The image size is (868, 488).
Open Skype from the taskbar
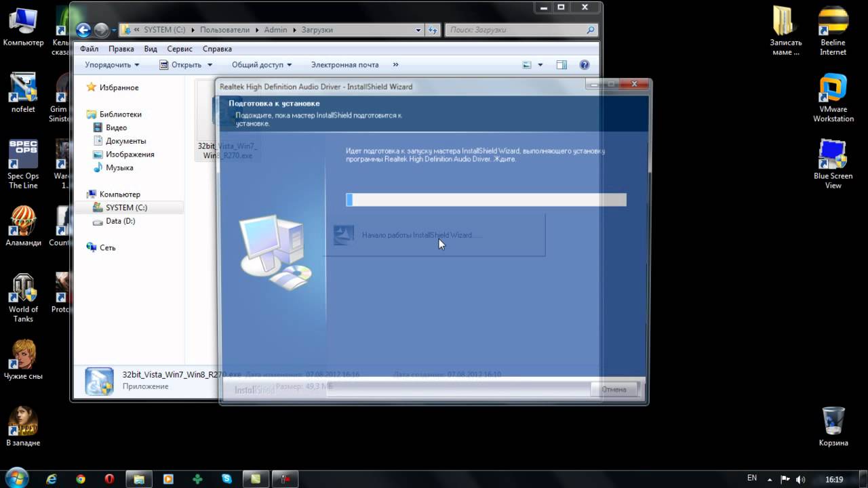[226, 479]
